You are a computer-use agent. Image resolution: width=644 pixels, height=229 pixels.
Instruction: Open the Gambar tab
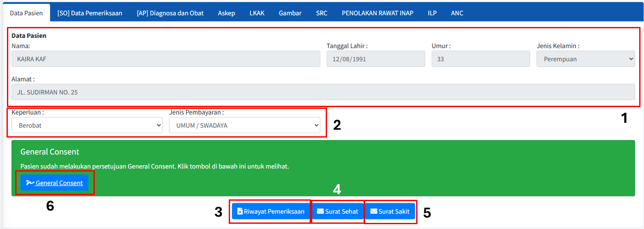click(290, 13)
